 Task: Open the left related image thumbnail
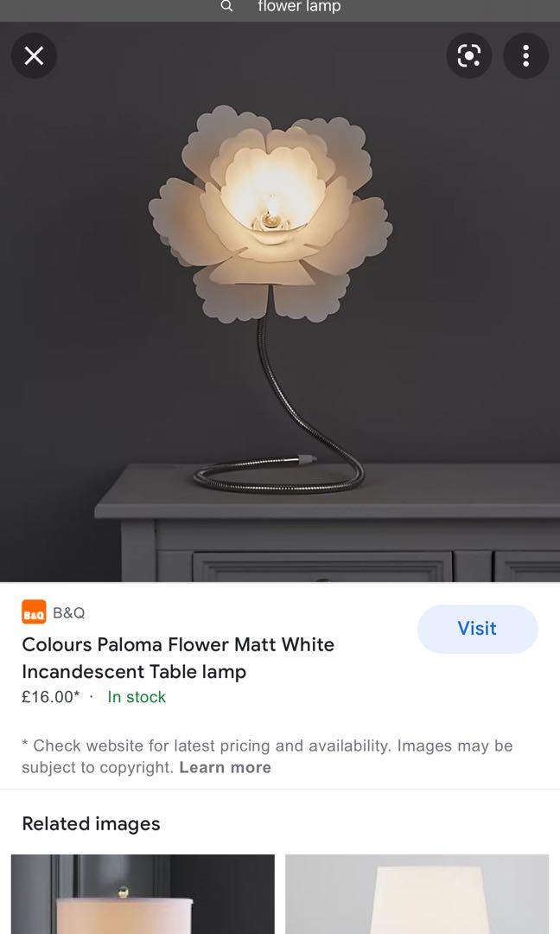tap(143, 894)
